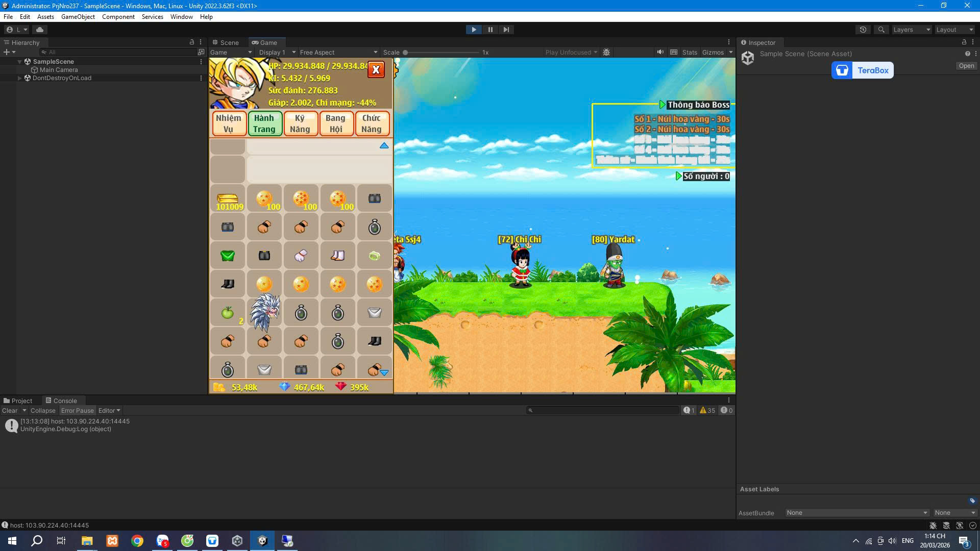Select Main Camera in Hierarchy
The width and height of the screenshot is (980, 551).
59,70
